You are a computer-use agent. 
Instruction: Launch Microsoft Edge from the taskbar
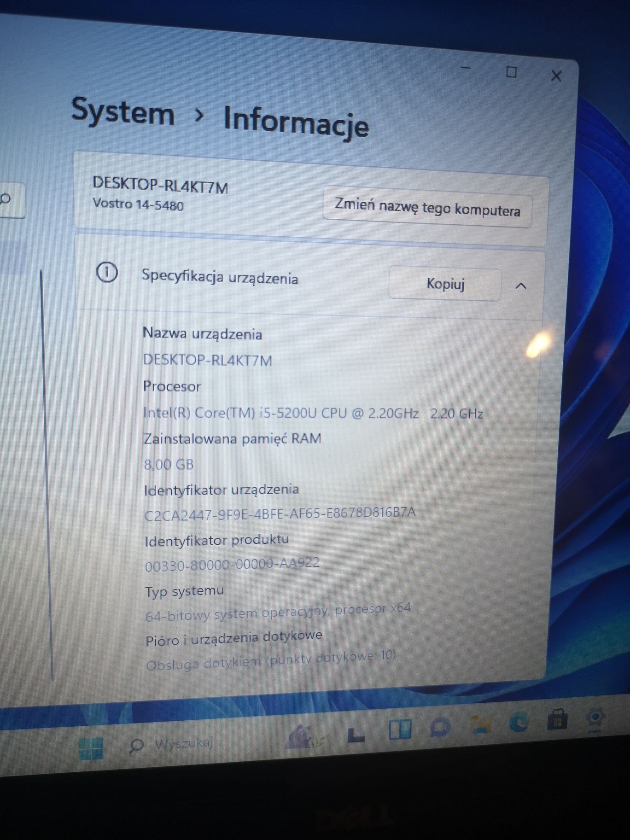click(x=519, y=722)
